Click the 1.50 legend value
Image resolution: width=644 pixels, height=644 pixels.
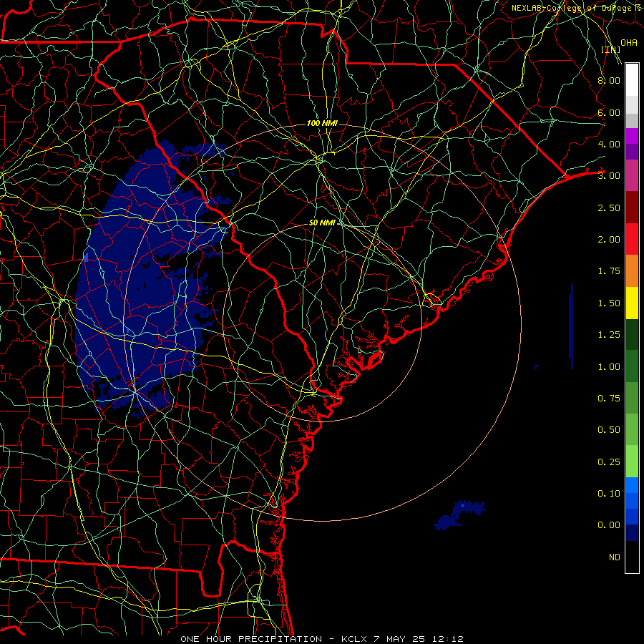click(609, 303)
